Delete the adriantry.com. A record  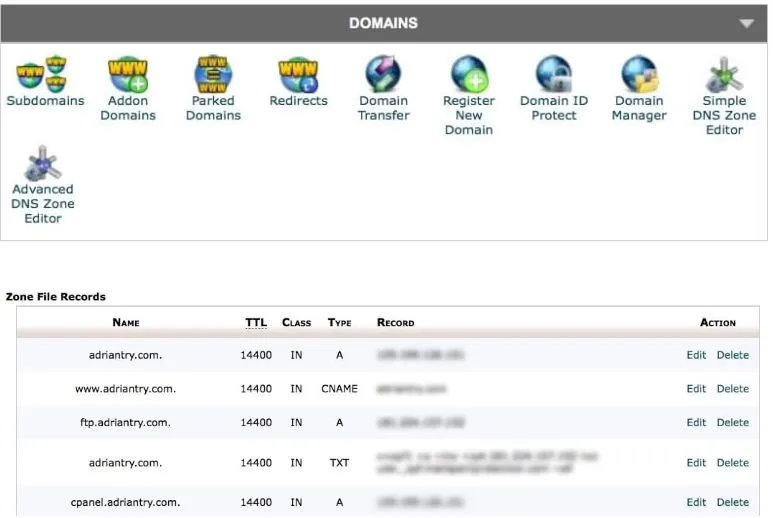click(x=732, y=355)
